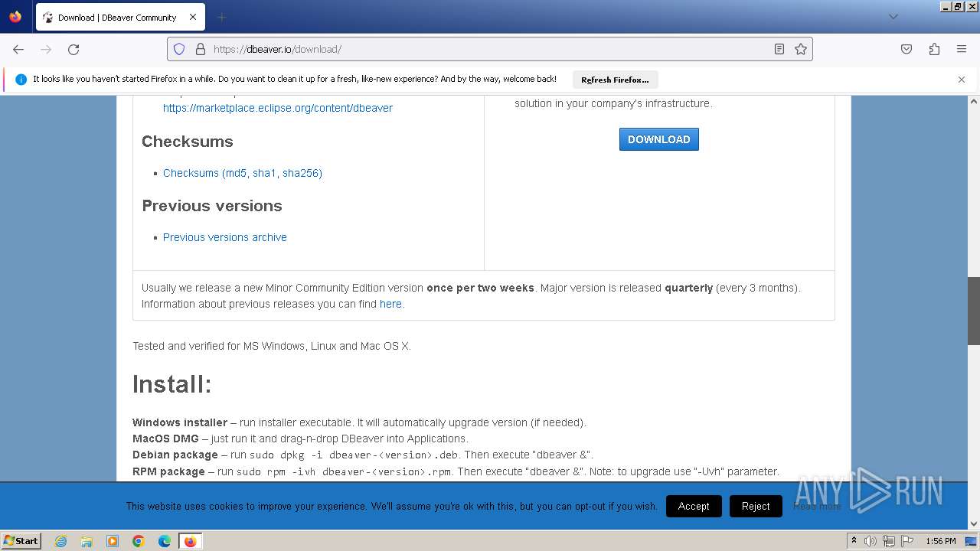
Task: Open the Windows Start menu
Action: (21, 541)
